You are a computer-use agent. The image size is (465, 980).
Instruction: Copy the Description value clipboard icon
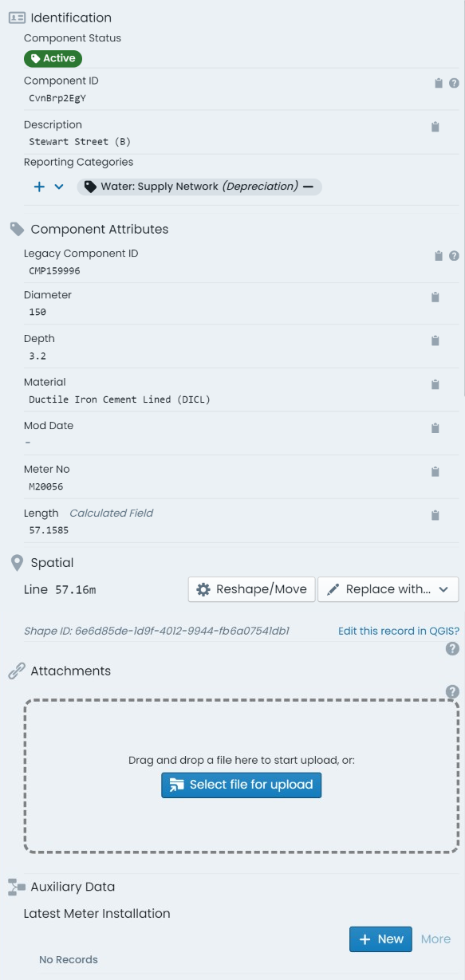435,127
